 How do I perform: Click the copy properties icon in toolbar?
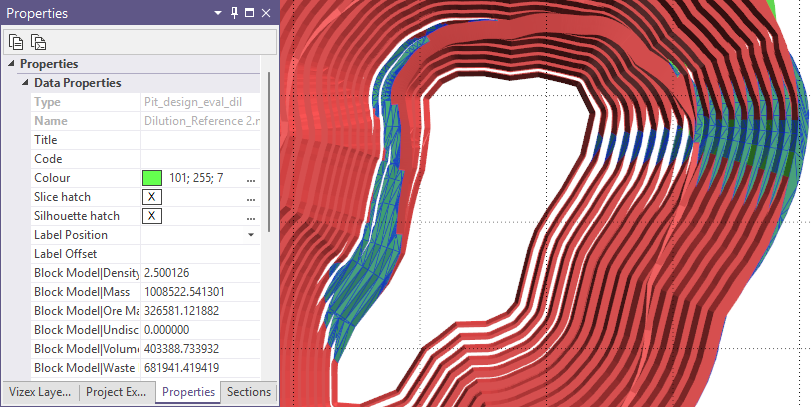pyautogui.click(x=16, y=42)
